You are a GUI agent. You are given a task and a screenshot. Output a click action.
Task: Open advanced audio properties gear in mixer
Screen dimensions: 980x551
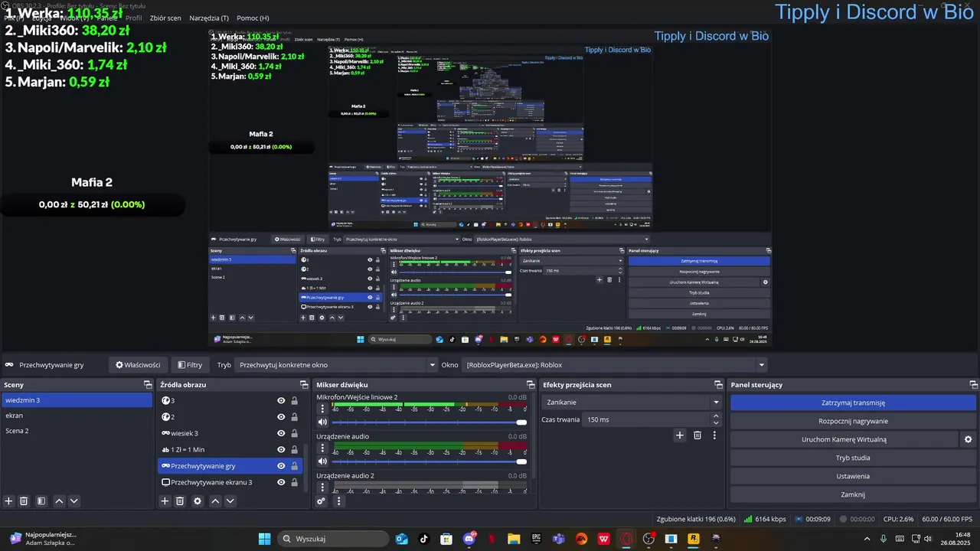point(322,501)
